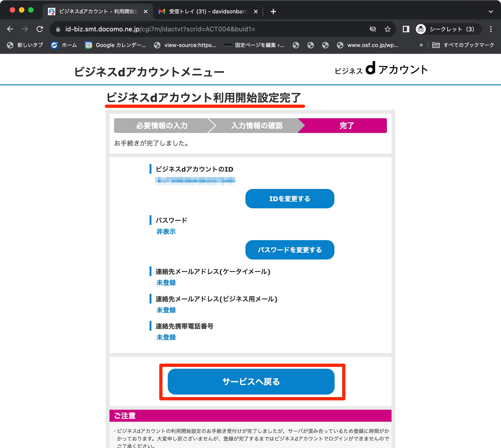This screenshot has width=501, height=448.
Task: Click the 入力情報の確認 step
Action: point(257,126)
